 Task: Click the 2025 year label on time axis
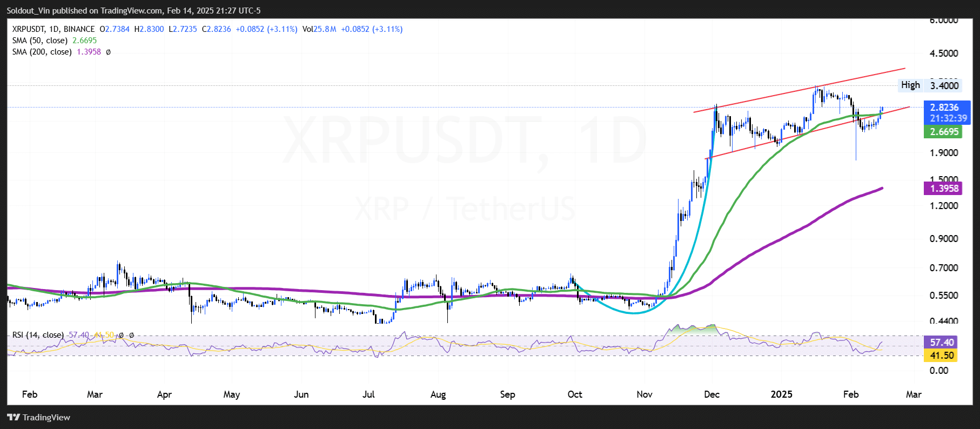point(781,394)
